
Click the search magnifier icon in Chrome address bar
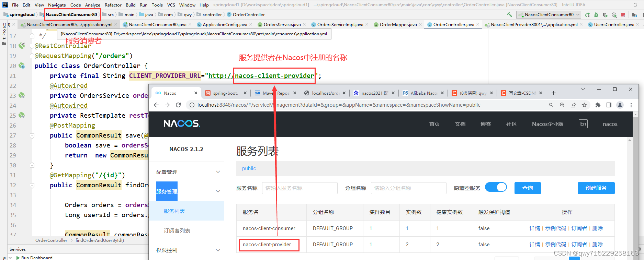(551, 105)
